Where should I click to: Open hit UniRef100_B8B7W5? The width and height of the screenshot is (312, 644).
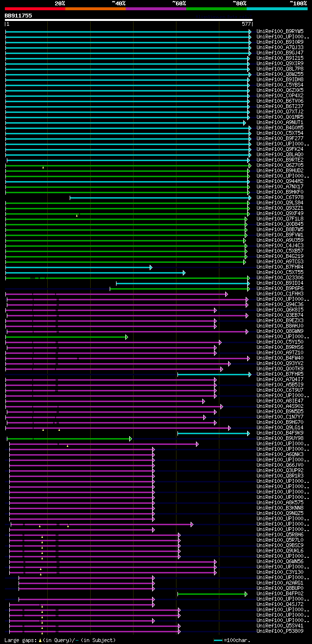tap(280, 229)
